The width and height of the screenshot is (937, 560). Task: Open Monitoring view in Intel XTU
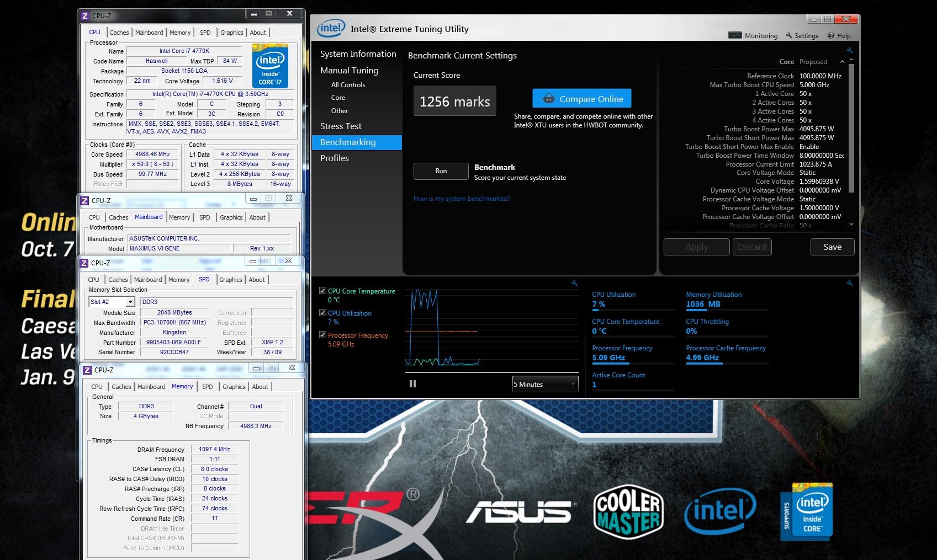pyautogui.click(x=753, y=35)
